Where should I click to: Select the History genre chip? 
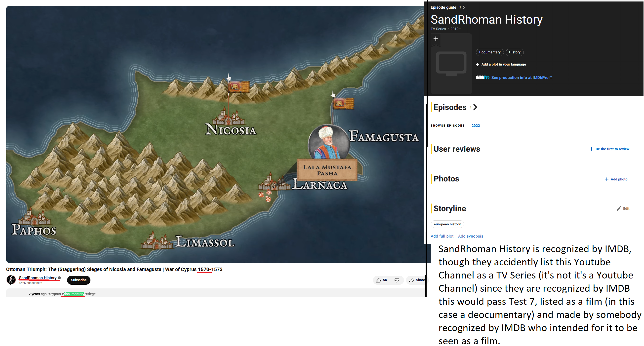[515, 52]
